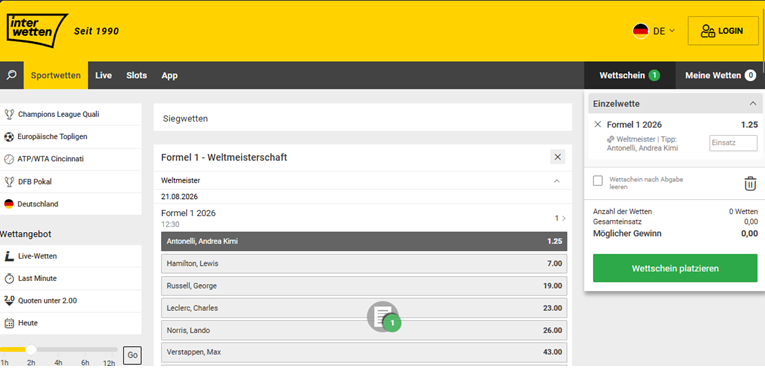Image resolution: width=765 pixels, height=380 pixels.
Task: Open the Europäische Topligen link
Action: tap(53, 137)
